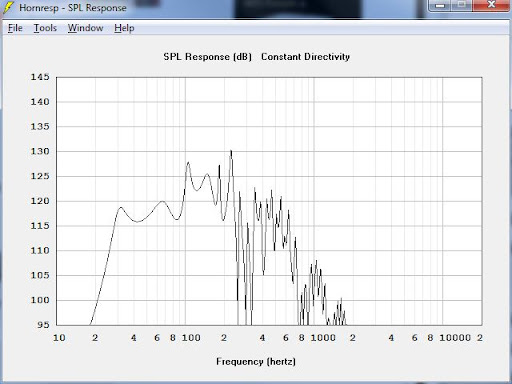This screenshot has height=384, width=512.
Task: Open the File menu
Action: tap(15, 28)
